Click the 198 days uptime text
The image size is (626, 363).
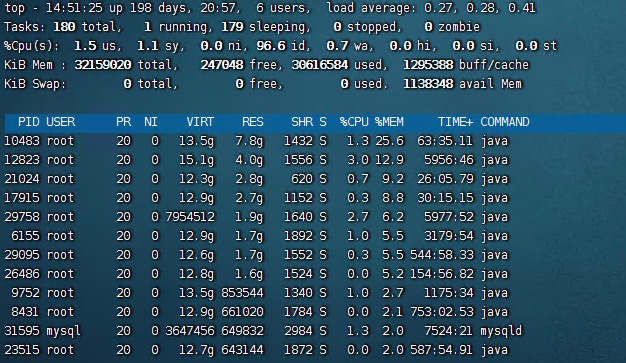[158, 8]
